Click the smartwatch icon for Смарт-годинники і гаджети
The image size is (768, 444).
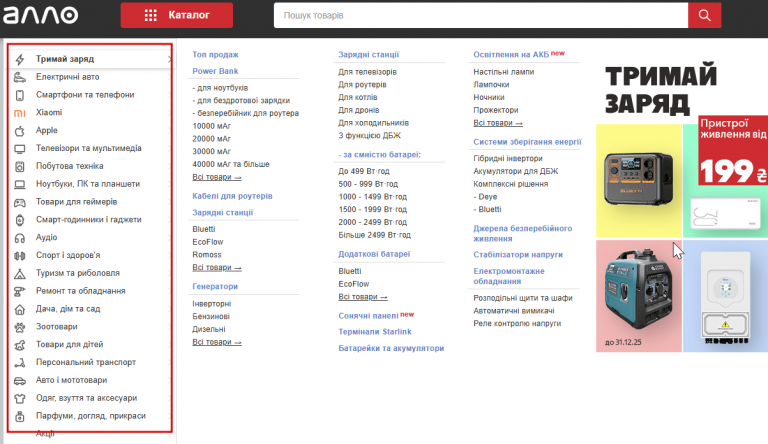20,220
